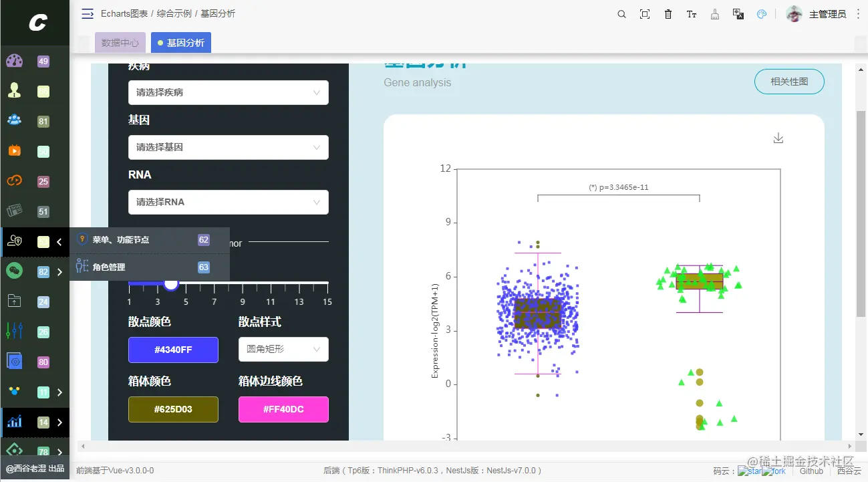Open the 散点样式 圆角矩形 dropdown

283,350
